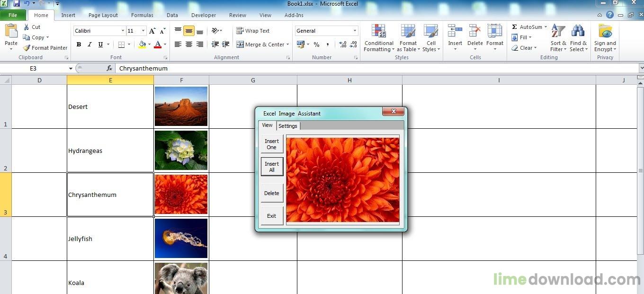Toggle Italic formatting
This screenshot has height=294, width=644.
[89, 45]
